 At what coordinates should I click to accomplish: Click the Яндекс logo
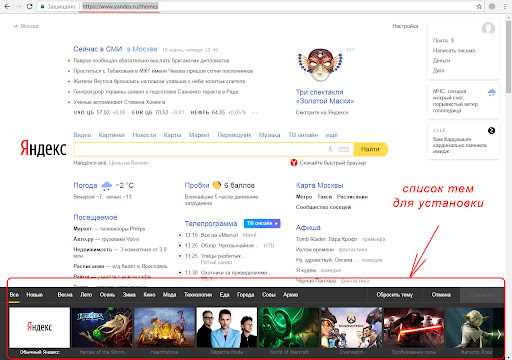tap(43, 148)
